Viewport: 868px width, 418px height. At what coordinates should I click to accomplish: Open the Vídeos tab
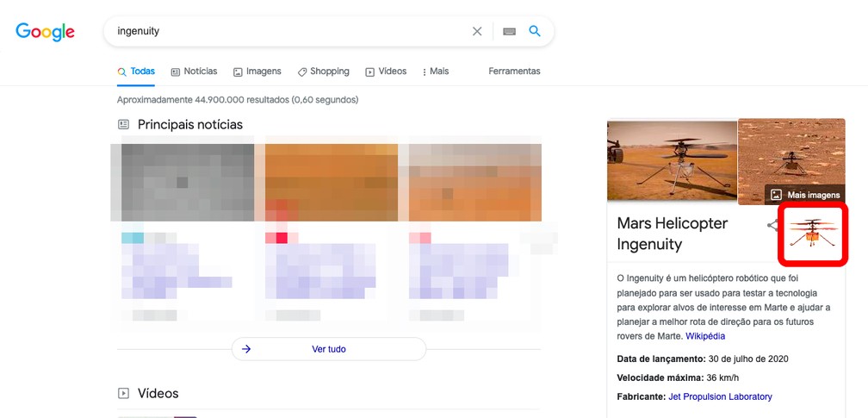point(386,72)
